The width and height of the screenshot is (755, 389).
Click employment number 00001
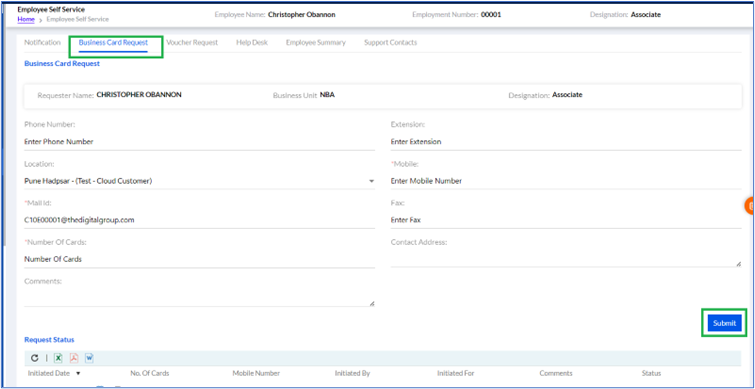pos(491,14)
